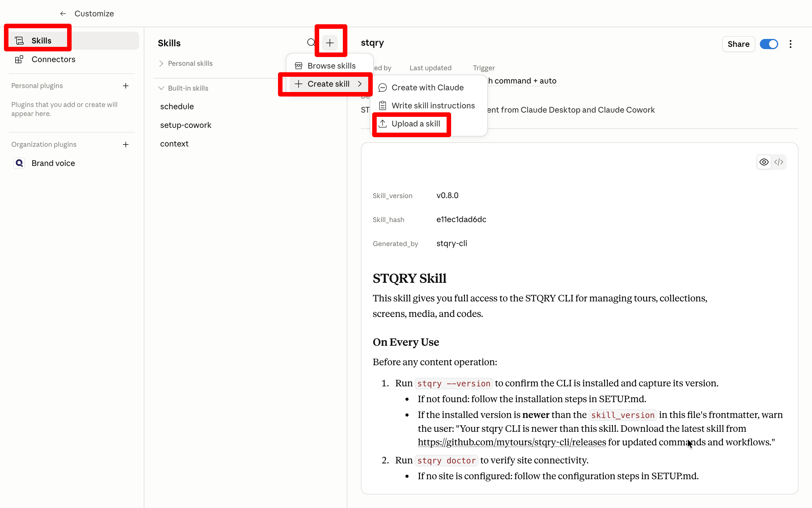Open the Skills section in sidebar
Image resolution: width=812 pixels, height=508 pixels.
click(74, 41)
